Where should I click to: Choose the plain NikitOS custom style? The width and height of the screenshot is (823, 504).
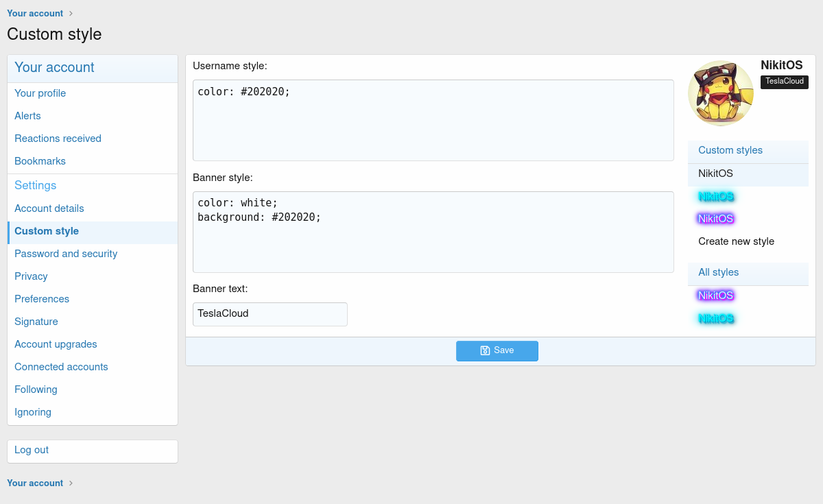pyautogui.click(x=715, y=174)
